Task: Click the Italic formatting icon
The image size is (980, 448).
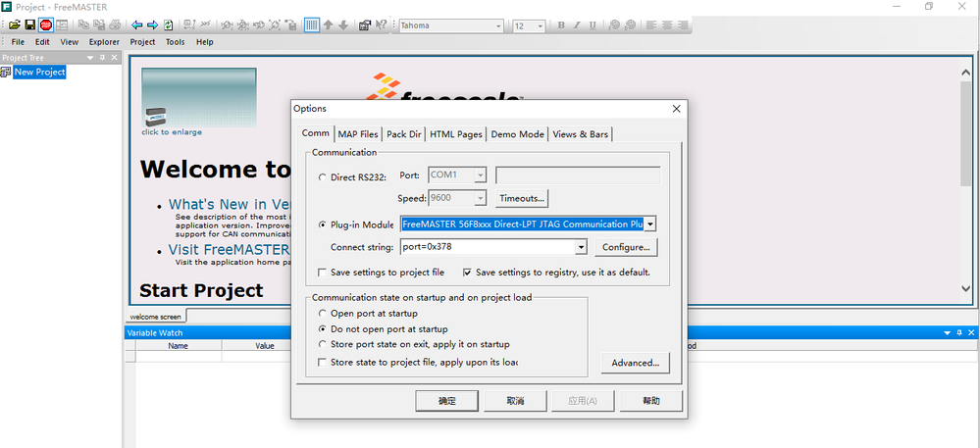Action: pos(577,25)
